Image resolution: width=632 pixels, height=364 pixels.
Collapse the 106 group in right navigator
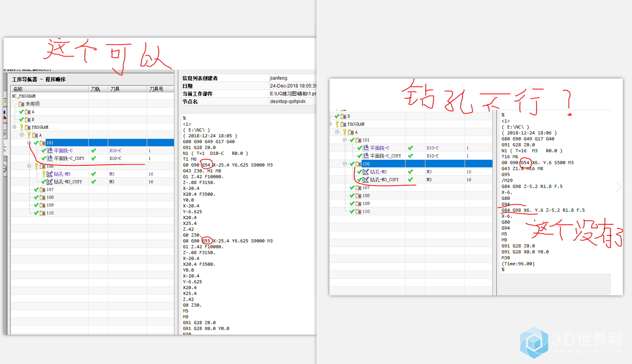[x=345, y=164]
